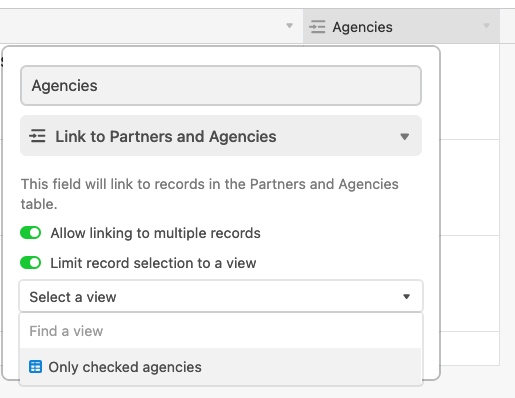Click the linked-record icon in Agencies column header

[317, 27]
